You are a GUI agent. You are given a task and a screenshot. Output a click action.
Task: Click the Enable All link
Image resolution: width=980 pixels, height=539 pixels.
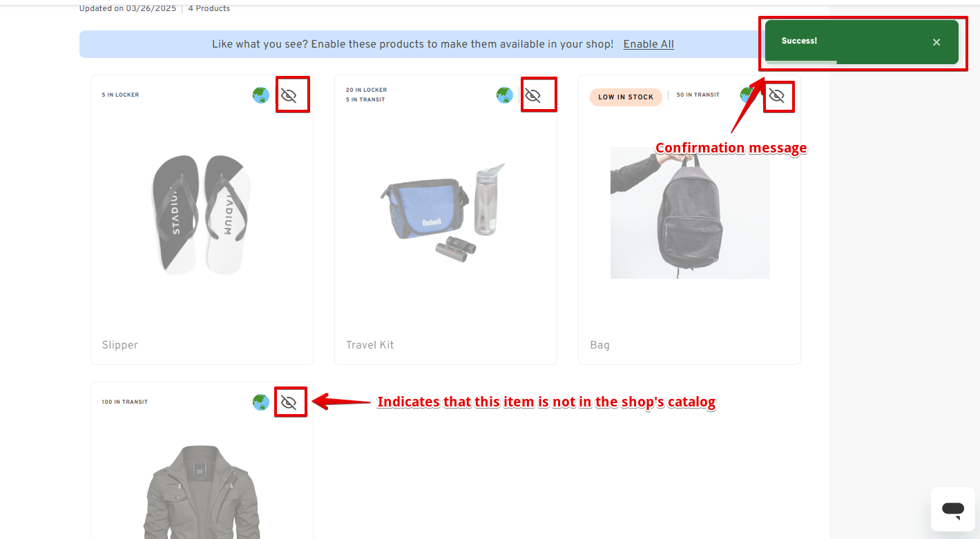648,44
